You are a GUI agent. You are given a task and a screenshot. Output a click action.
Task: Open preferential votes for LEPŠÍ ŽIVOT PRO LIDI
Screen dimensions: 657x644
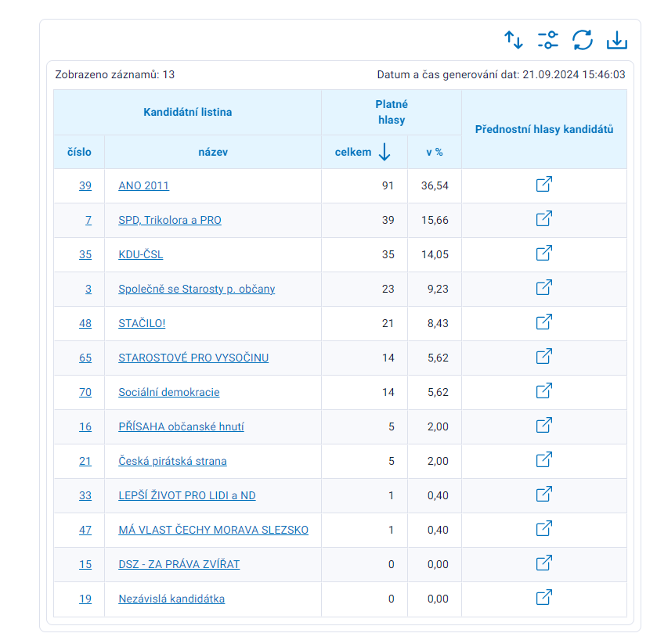544,494
